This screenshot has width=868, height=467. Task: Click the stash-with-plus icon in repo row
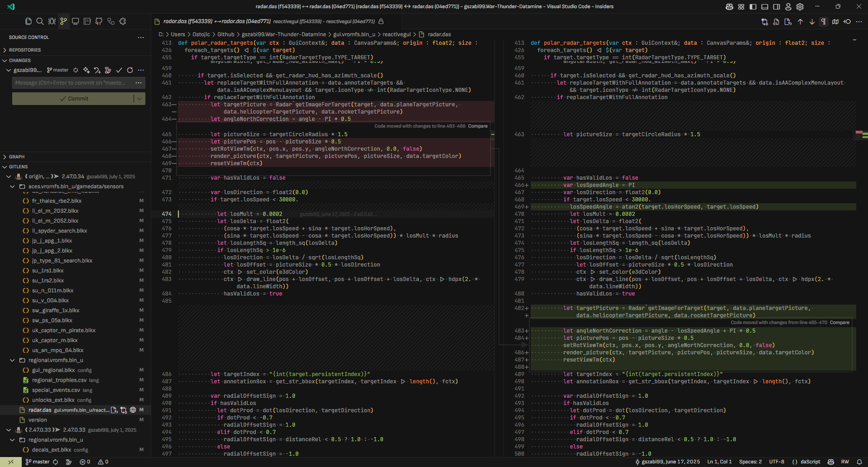97,70
